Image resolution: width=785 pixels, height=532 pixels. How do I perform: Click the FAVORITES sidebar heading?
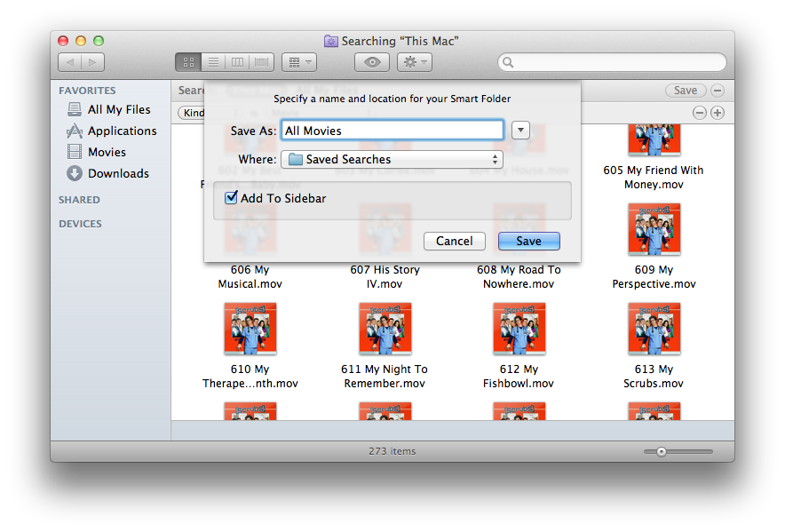tap(87, 91)
